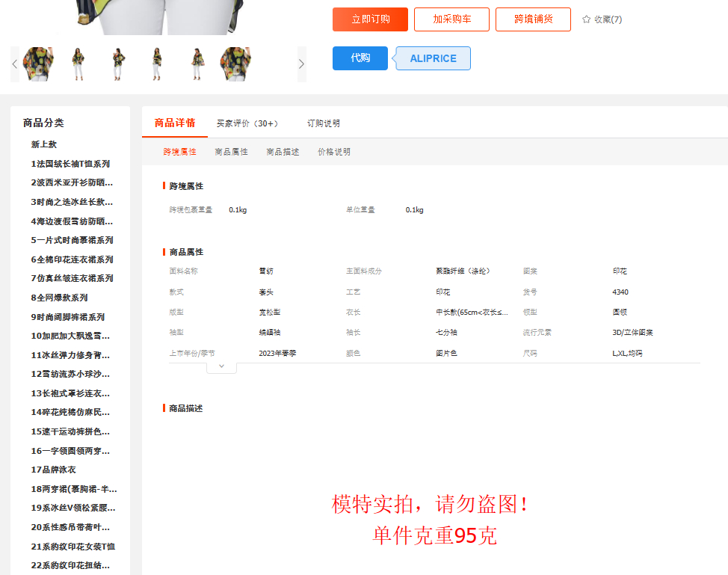This screenshot has height=575, width=728.
Task: Switch to the 买家评价 (30+) tab
Action: pyautogui.click(x=247, y=123)
